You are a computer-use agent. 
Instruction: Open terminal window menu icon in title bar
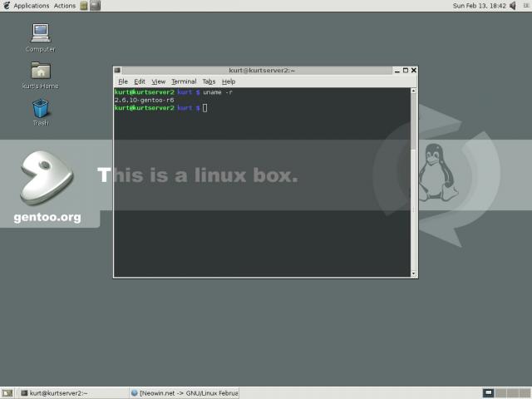coord(117,70)
